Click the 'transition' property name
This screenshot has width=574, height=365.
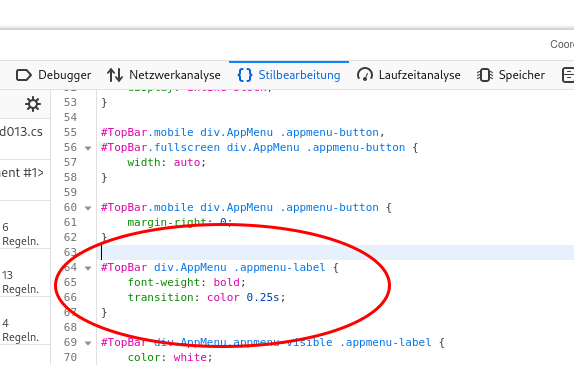pyautogui.click(x=160, y=297)
